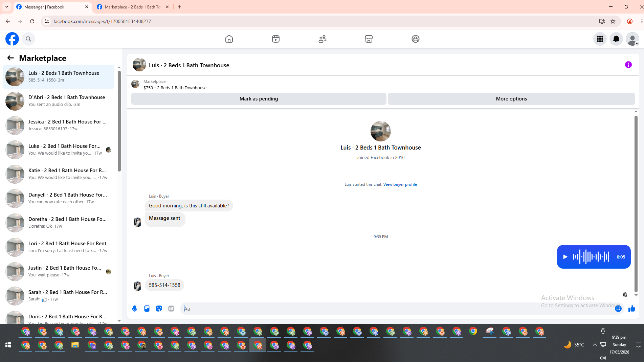Click the 585-514-1558 message bubble
The width and height of the screenshot is (644, 362).
(x=164, y=285)
